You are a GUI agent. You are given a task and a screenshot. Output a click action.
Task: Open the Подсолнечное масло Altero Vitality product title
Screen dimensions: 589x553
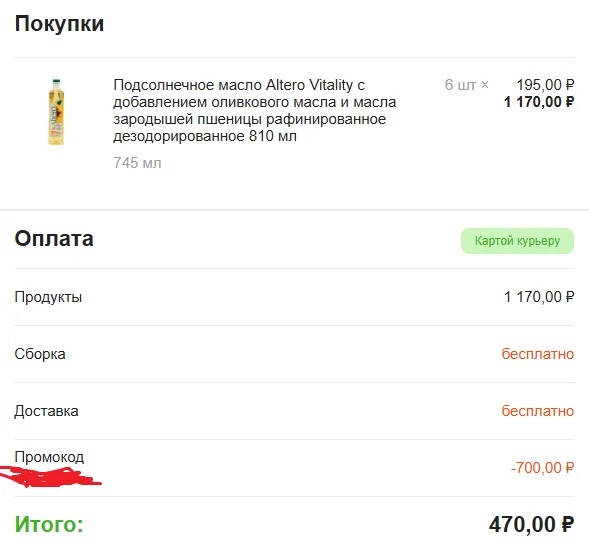[x=255, y=110]
